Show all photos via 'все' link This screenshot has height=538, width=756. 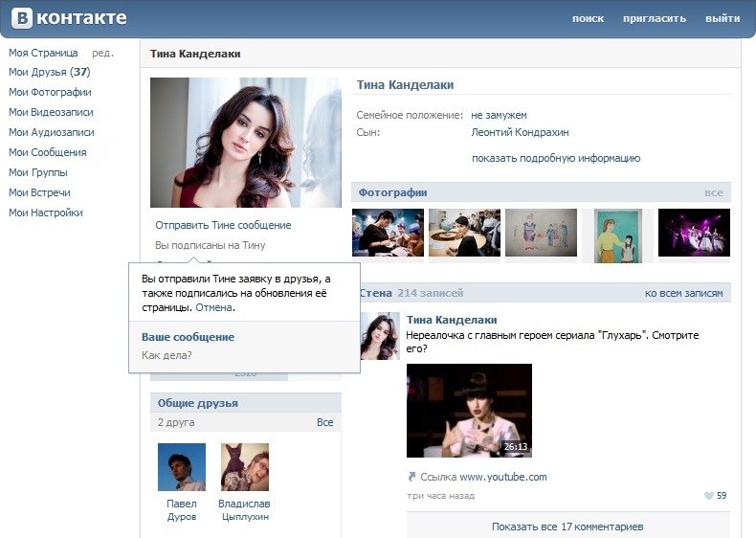(713, 192)
